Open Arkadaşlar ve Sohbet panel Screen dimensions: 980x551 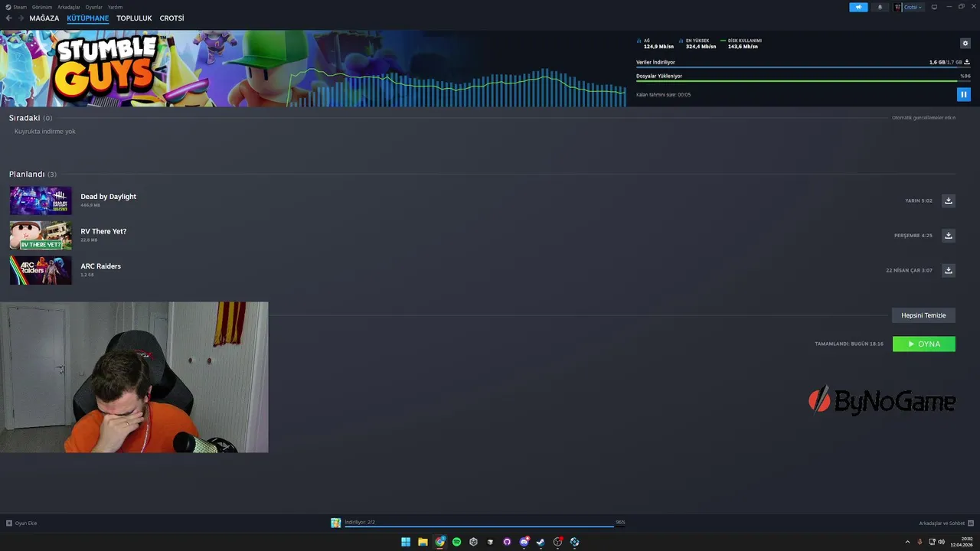(946, 523)
